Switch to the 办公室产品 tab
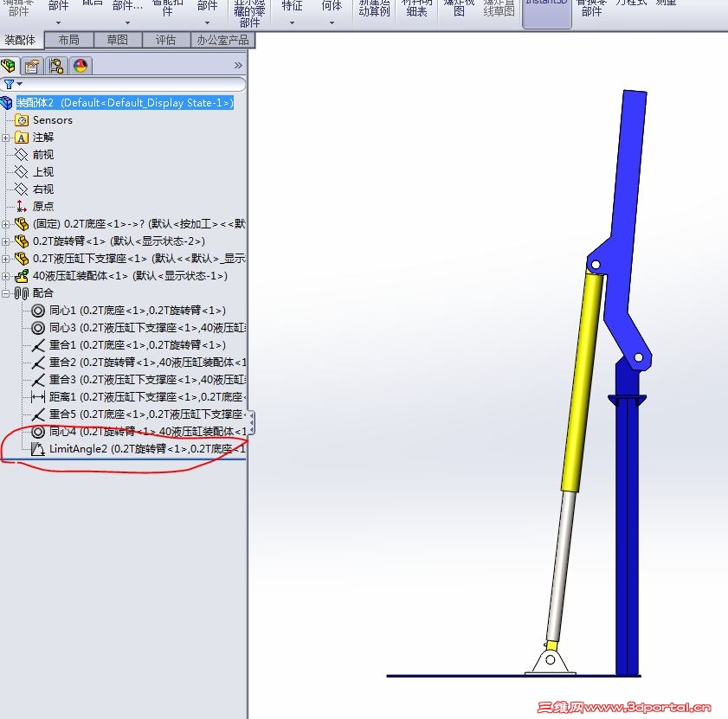728x719 pixels. (x=222, y=41)
